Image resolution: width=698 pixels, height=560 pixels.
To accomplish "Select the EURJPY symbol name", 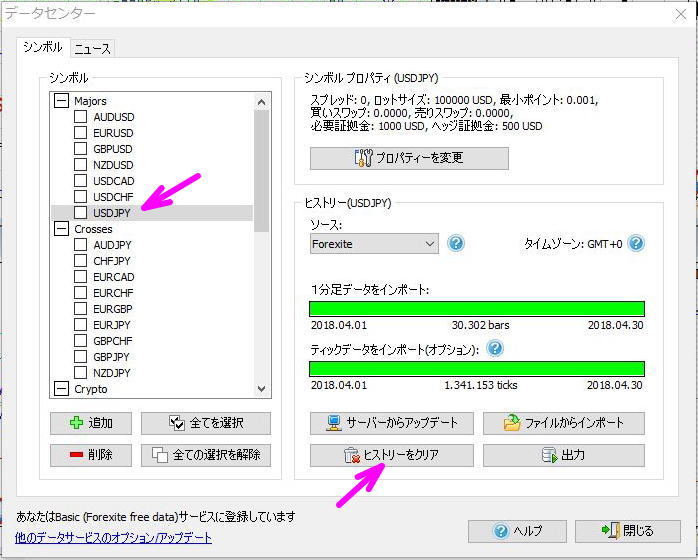I will (112, 325).
